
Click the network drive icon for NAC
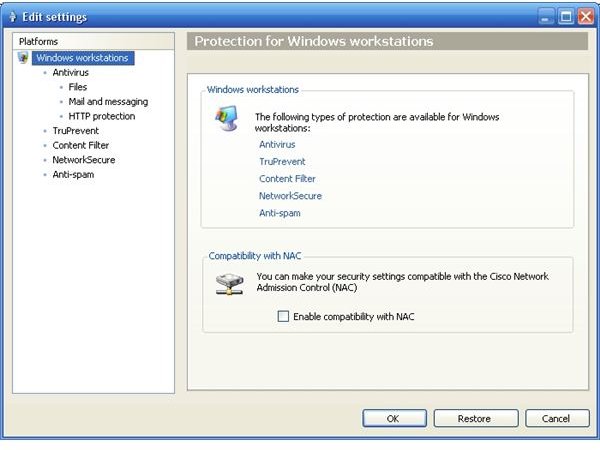point(229,284)
